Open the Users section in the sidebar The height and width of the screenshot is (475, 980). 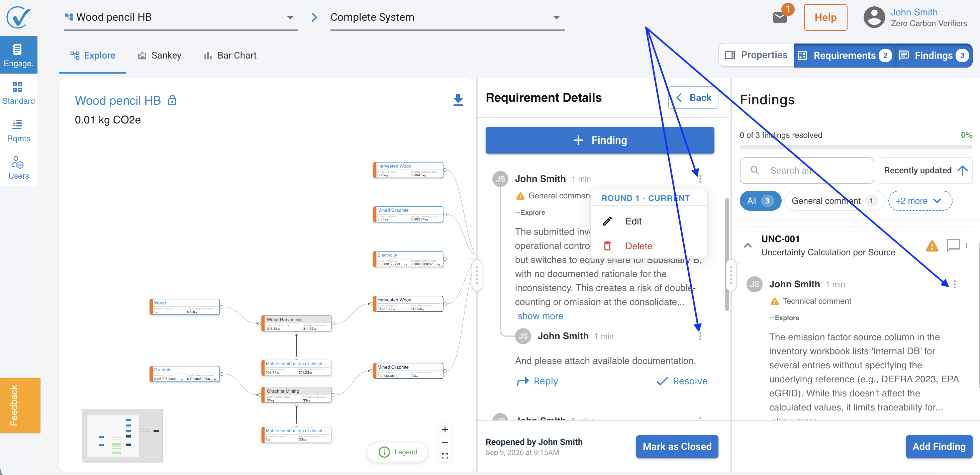pos(19,168)
